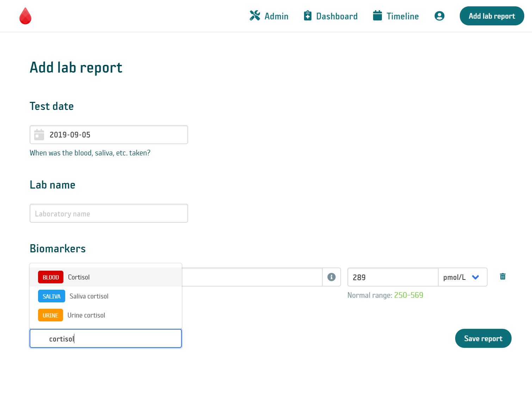The height and width of the screenshot is (406, 532).
Task: Click the calendar icon in Test date
Action: tap(39, 135)
